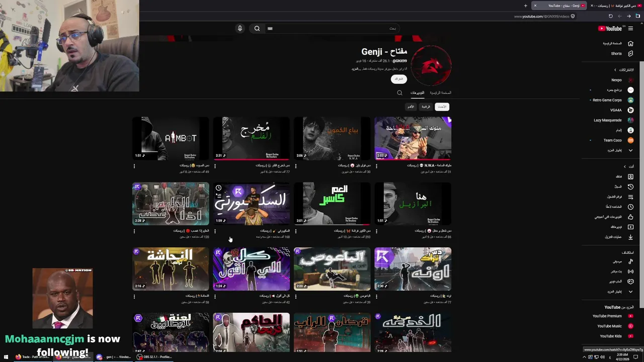Image resolution: width=644 pixels, height=362 pixels.
Task: Expand channel description via المزيد link
Action: pyautogui.click(x=355, y=69)
